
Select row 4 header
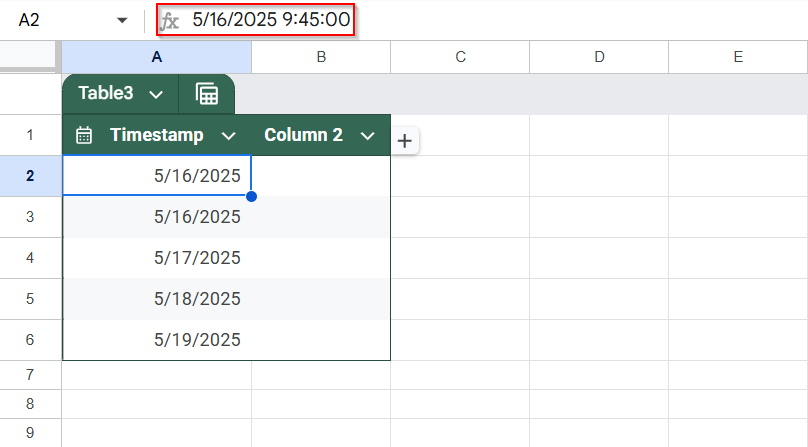30,258
